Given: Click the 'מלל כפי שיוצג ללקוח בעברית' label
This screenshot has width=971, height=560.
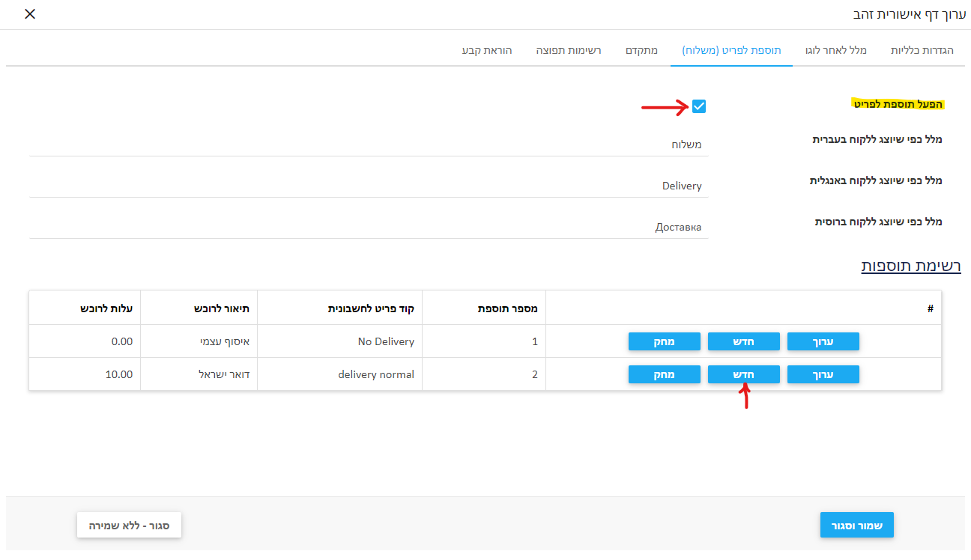Looking at the screenshot, I should pyautogui.click(x=877, y=139).
